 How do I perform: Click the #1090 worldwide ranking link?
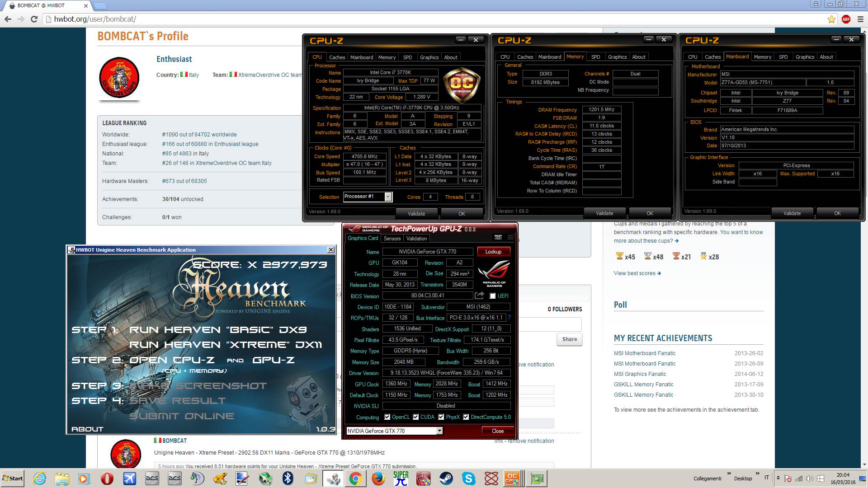(x=199, y=135)
